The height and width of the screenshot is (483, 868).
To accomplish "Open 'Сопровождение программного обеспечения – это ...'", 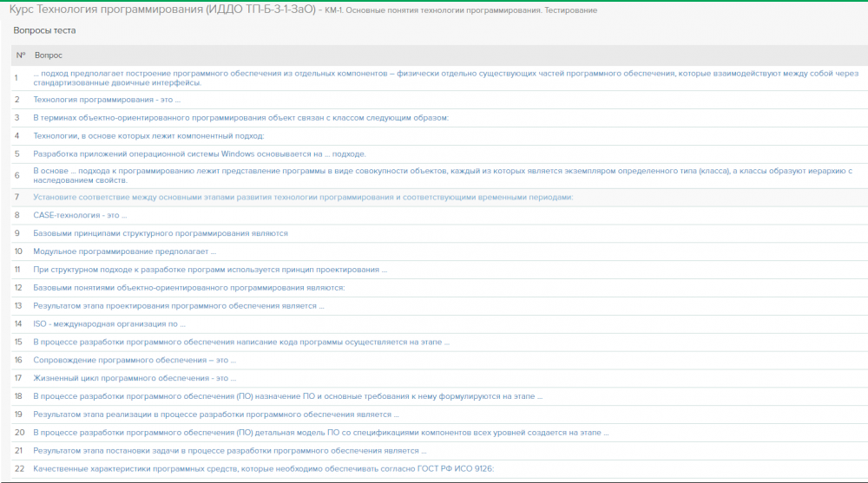I will (135, 360).
